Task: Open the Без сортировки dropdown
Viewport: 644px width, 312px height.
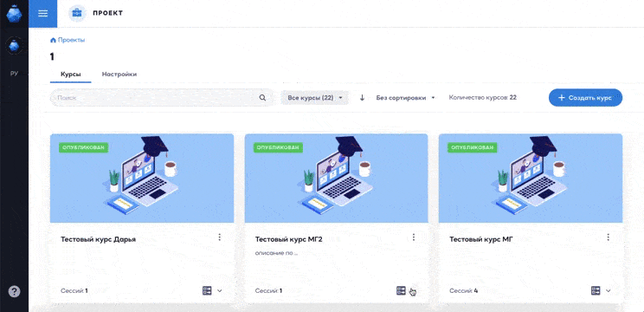Action: tap(405, 98)
